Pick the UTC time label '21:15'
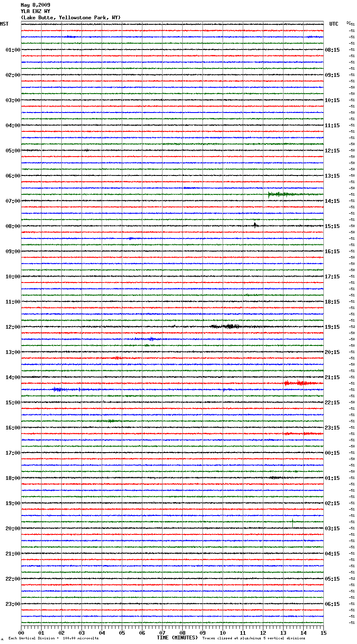Screen dimensions: 357x644 [332, 377]
